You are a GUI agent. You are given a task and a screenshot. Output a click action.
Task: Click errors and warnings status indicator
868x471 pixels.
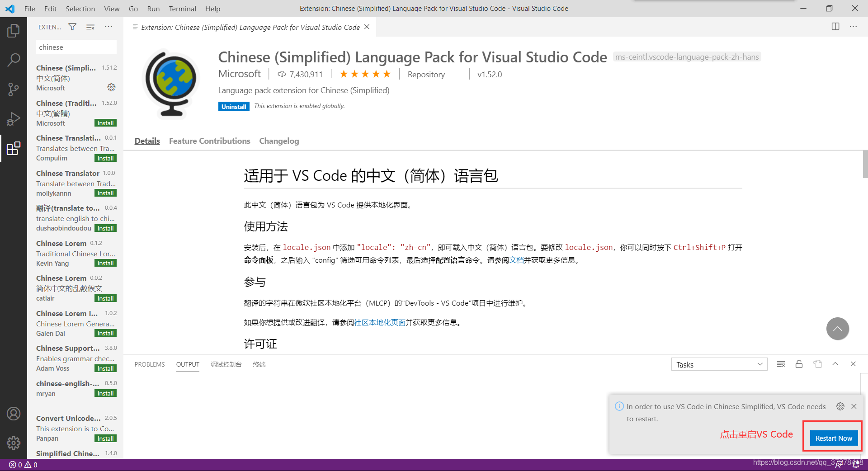point(23,465)
